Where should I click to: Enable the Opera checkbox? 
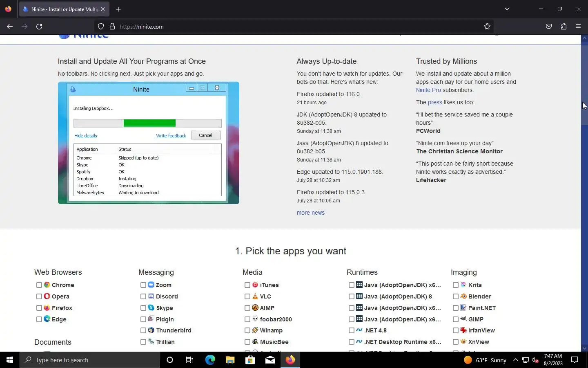(x=39, y=296)
